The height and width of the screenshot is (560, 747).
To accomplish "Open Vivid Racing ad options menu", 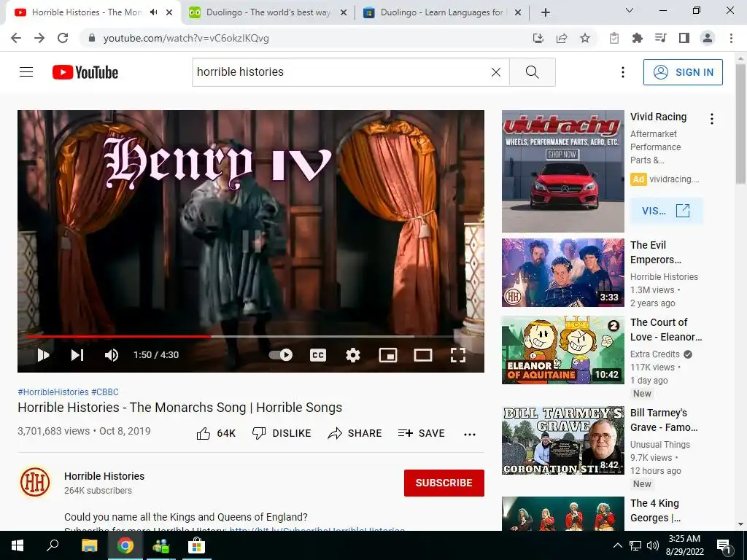I will pyautogui.click(x=712, y=119).
